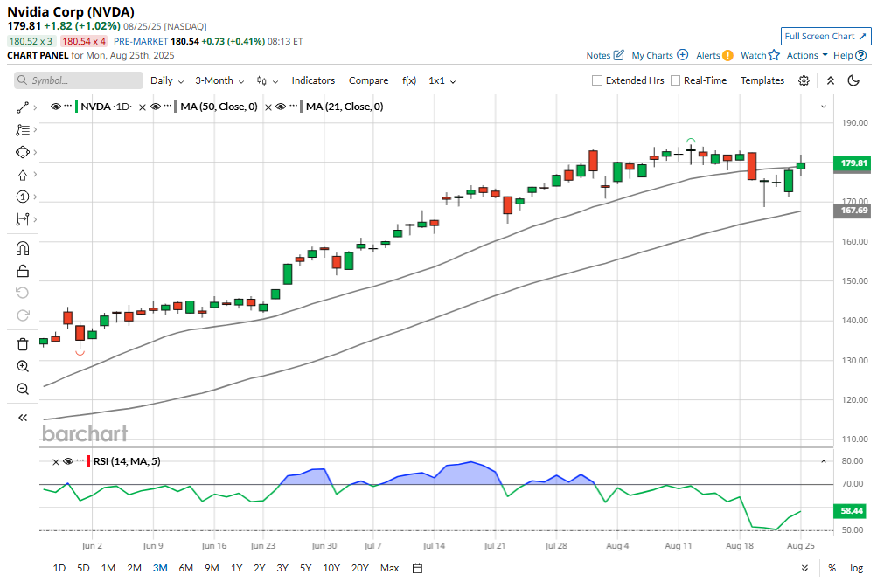Enable the Real-Time checkbox
The image size is (877, 588).
[675, 80]
